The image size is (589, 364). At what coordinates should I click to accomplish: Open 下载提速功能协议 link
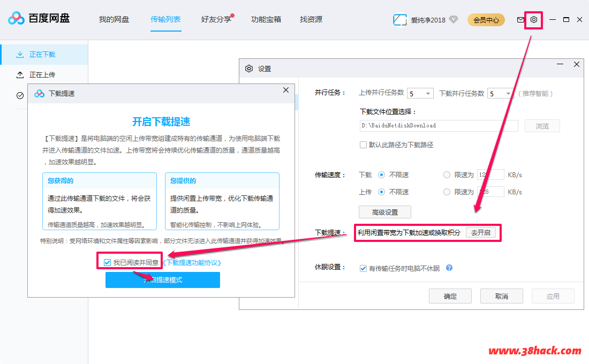pos(192,263)
